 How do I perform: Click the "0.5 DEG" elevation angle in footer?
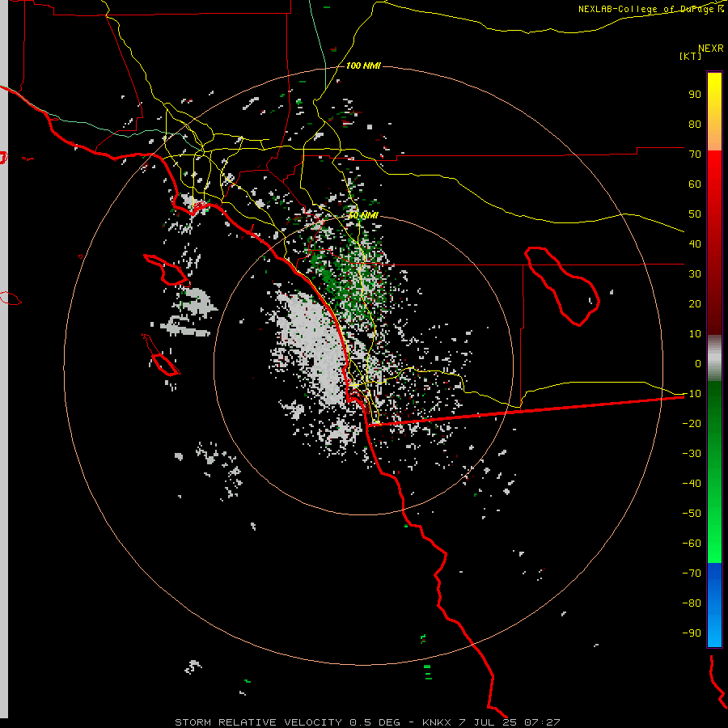click(x=375, y=722)
